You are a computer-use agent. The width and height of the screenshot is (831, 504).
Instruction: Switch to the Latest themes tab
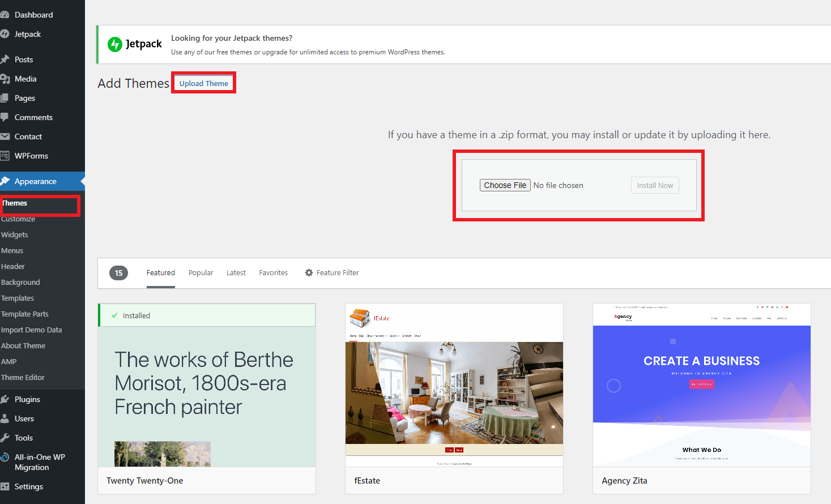(236, 273)
